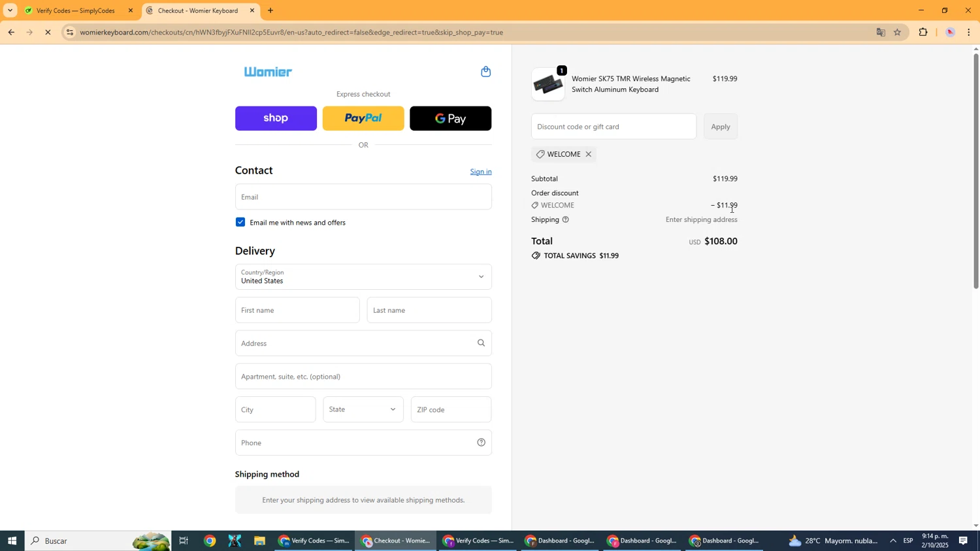Viewport: 980px width, 551px height.
Task: Select the Checkout - Womier Keyboard tab
Action: [x=197, y=10]
